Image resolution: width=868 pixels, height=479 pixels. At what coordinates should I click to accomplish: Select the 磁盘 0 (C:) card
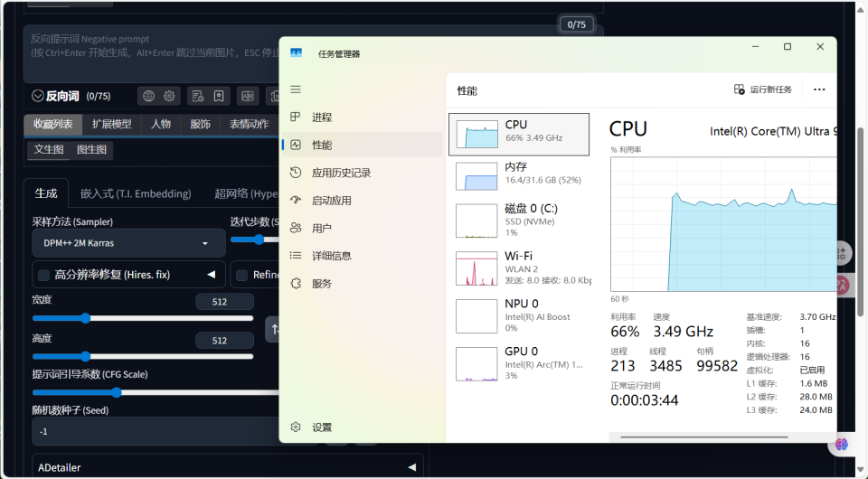coord(519,221)
